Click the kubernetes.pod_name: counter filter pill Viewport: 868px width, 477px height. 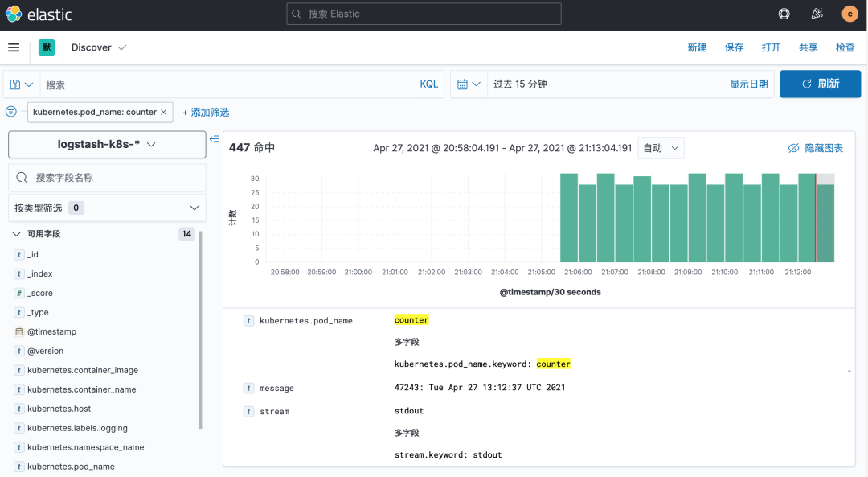click(94, 112)
